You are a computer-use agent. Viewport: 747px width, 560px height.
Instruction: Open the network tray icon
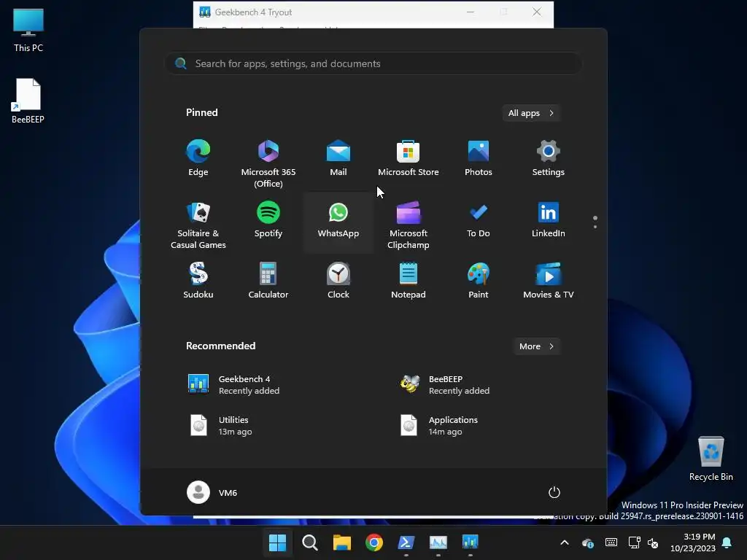pyautogui.click(x=634, y=542)
